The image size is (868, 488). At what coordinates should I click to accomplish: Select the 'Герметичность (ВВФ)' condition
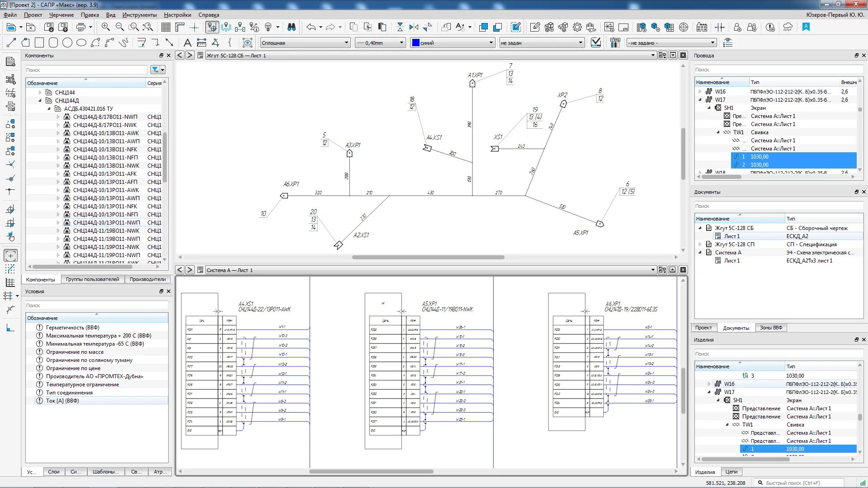tap(72, 328)
